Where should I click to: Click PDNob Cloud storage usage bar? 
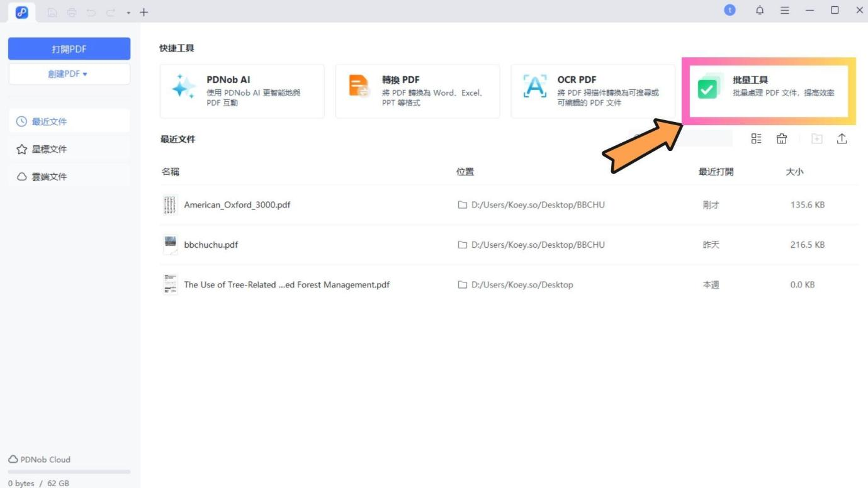[x=69, y=471]
